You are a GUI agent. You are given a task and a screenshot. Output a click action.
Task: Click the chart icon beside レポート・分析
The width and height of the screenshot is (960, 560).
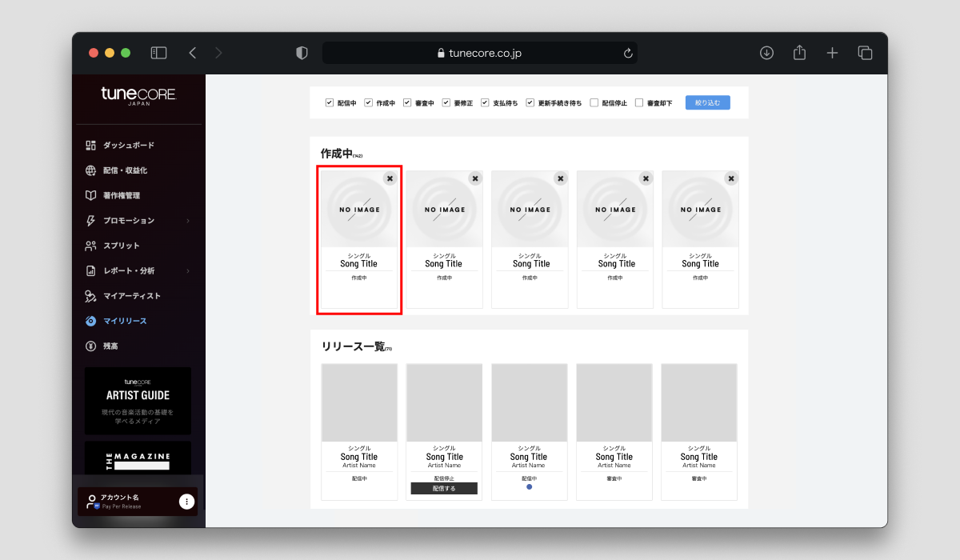click(x=91, y=270)
